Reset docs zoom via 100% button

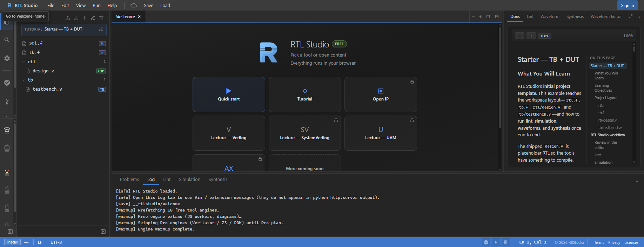click(x=545, y=36)
